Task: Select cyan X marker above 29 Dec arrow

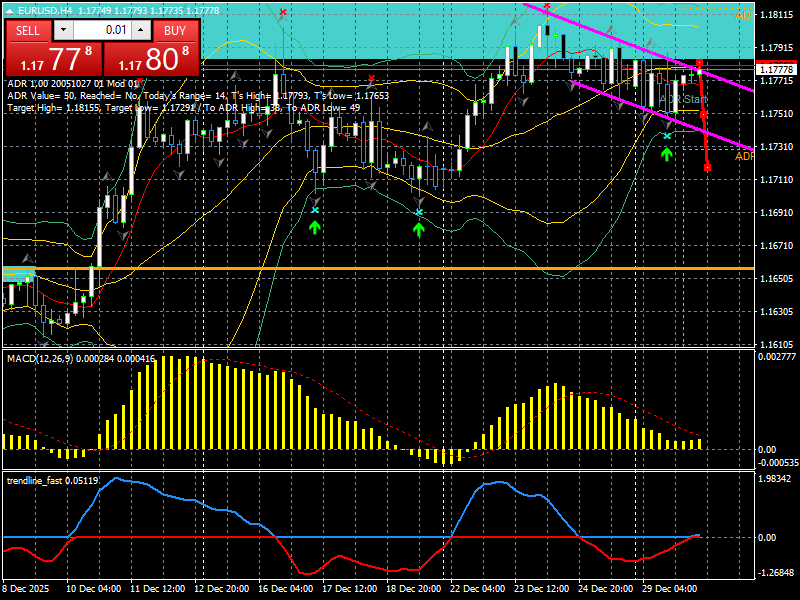Action: (x=666, y=136)
